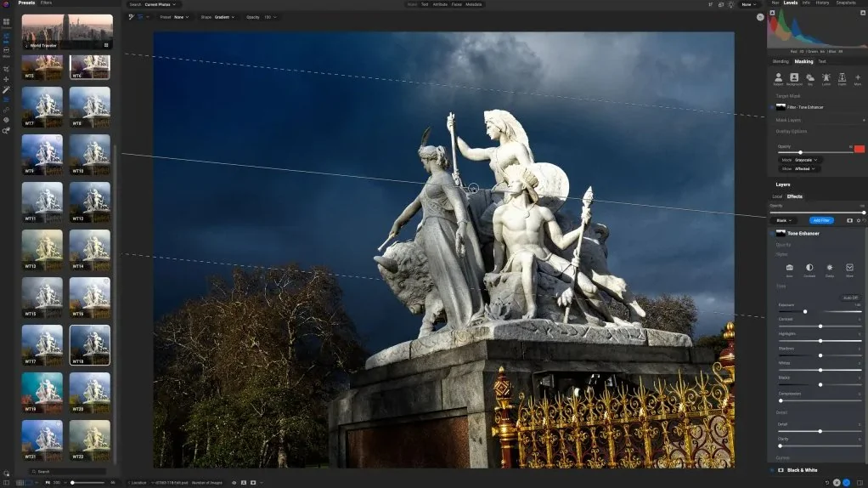
Task: Switch to the Snapshots tab
Action: pos(846,3)
